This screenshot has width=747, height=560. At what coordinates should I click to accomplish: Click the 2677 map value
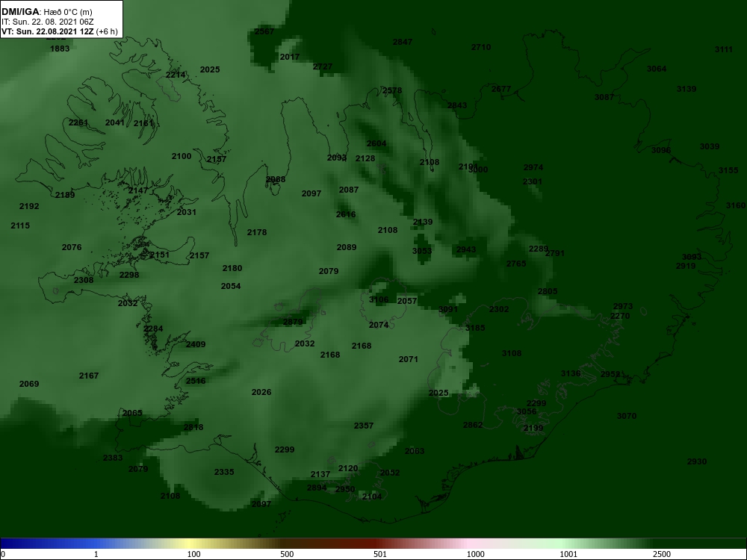(x=501, y=89)
